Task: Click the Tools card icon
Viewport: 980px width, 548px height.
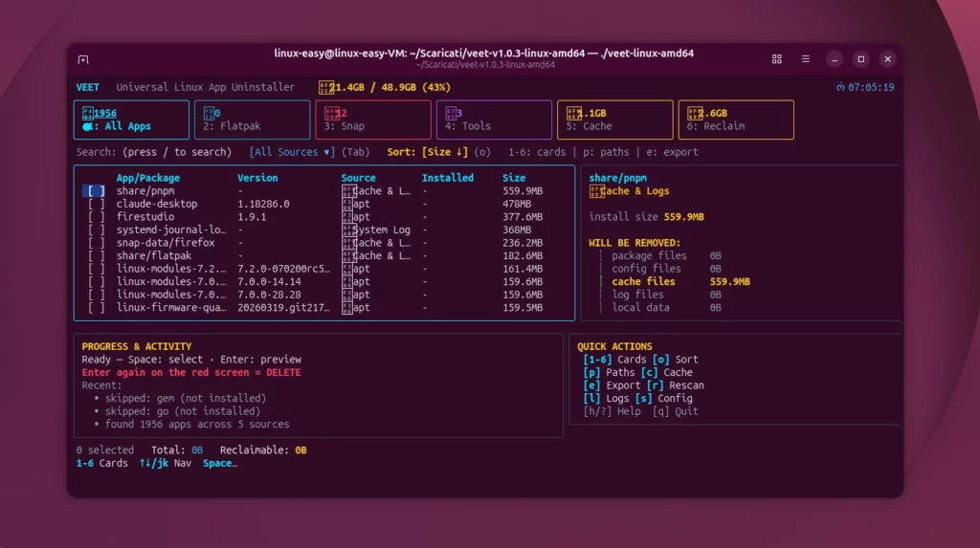Action: point(450,113)
